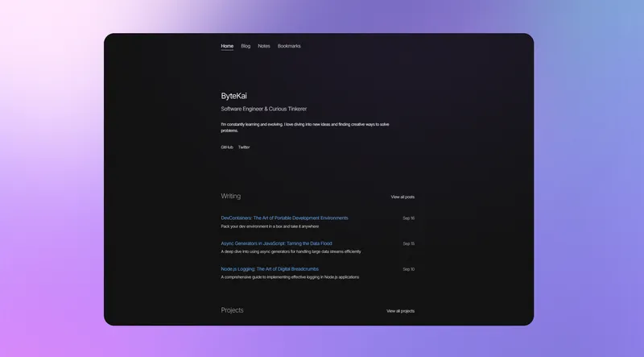Click the View all projects link
This screenshot has width=644, height=357.
coord(400,311)
